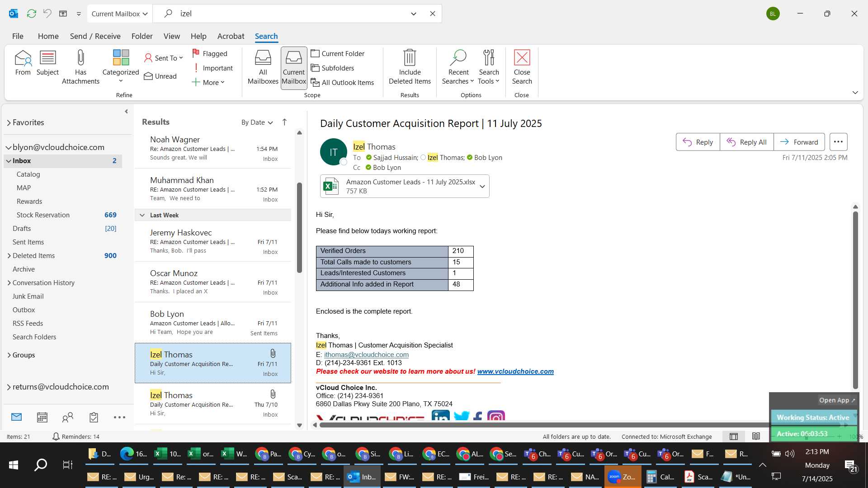Set scope to All Outlook Items
Image resolution: width=868 pixels, height=488 pixels.
tap(342, 82)
